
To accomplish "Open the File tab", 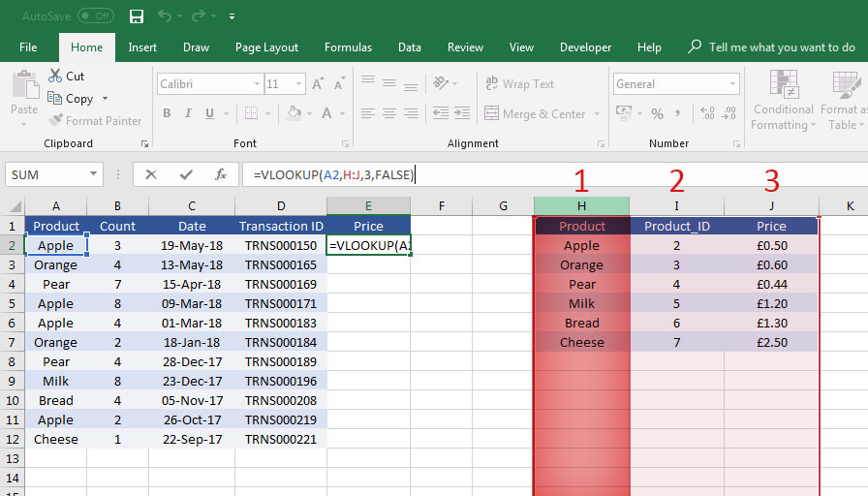I will 28,47.
